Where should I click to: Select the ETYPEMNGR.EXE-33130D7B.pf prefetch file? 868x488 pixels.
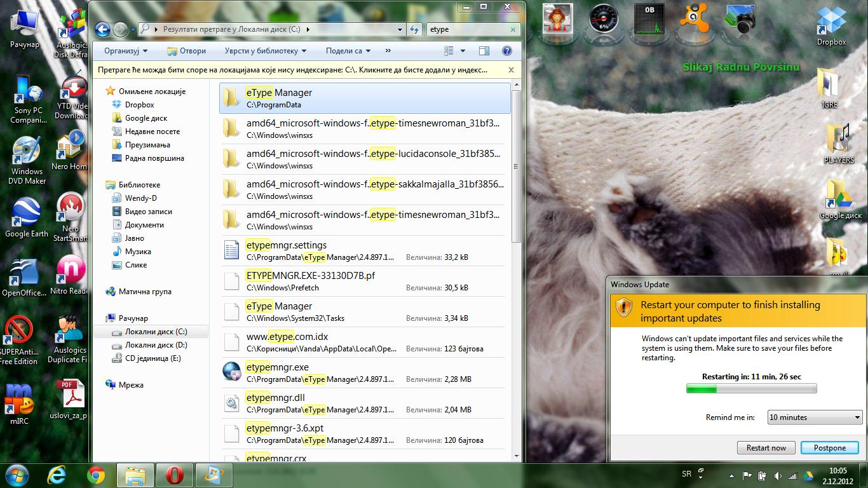365,281
